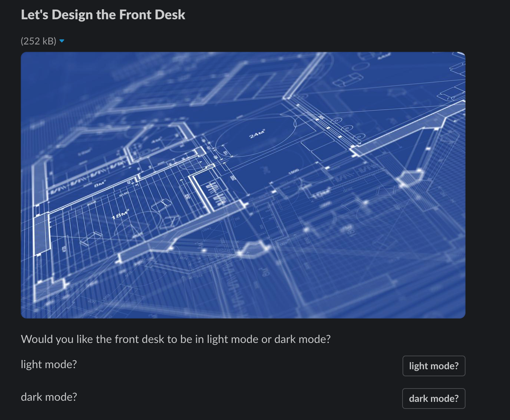
Task: Click the 3000 dimension label in blueprint
Action: (91, 202)
